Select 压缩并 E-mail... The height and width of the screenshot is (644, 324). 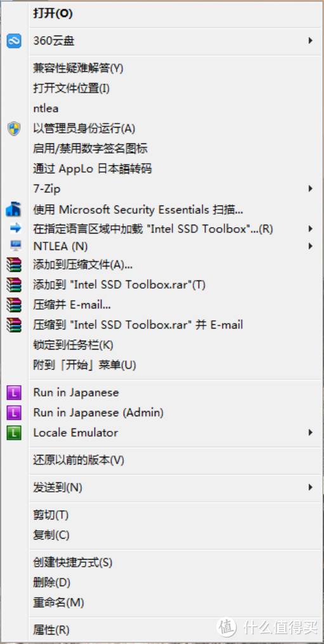click(x=72, y=305)
